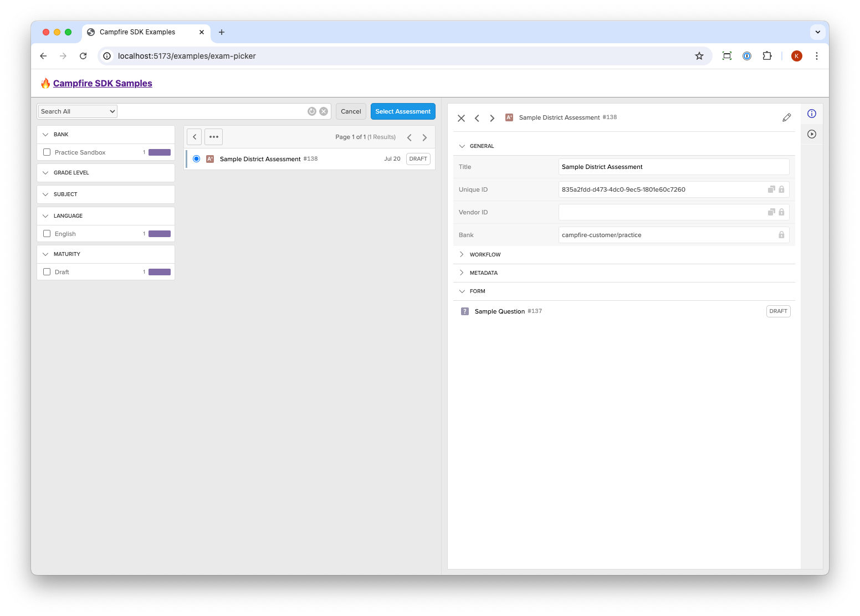
Task: Click the lock icon on Unique ID
Action: tap(781, 189)
